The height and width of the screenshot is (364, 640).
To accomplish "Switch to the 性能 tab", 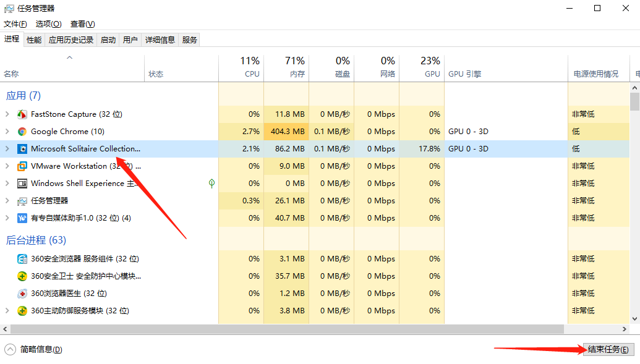I will coord(34,40).
